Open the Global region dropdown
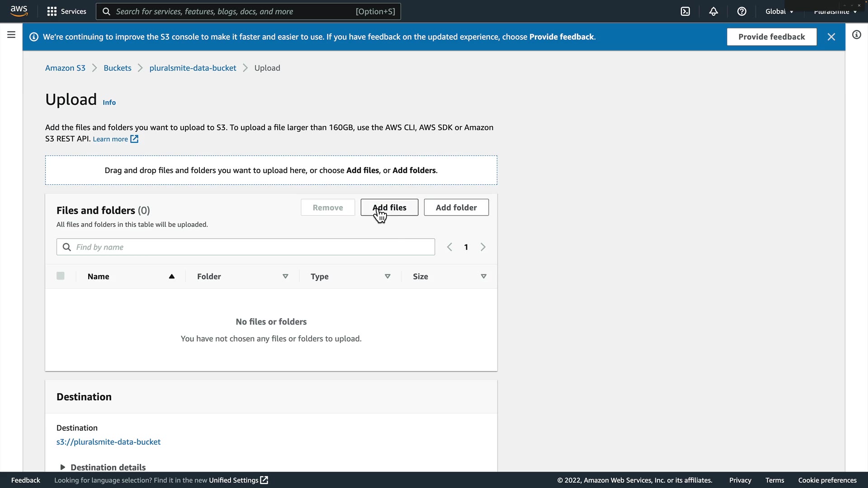The height and width of the screenshot is (488, 868). point(779,12)
